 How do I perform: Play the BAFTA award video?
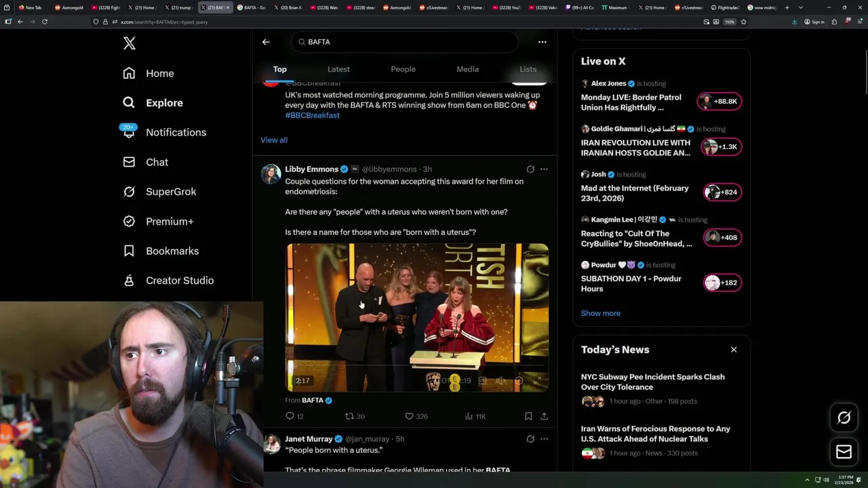(417, 317)
